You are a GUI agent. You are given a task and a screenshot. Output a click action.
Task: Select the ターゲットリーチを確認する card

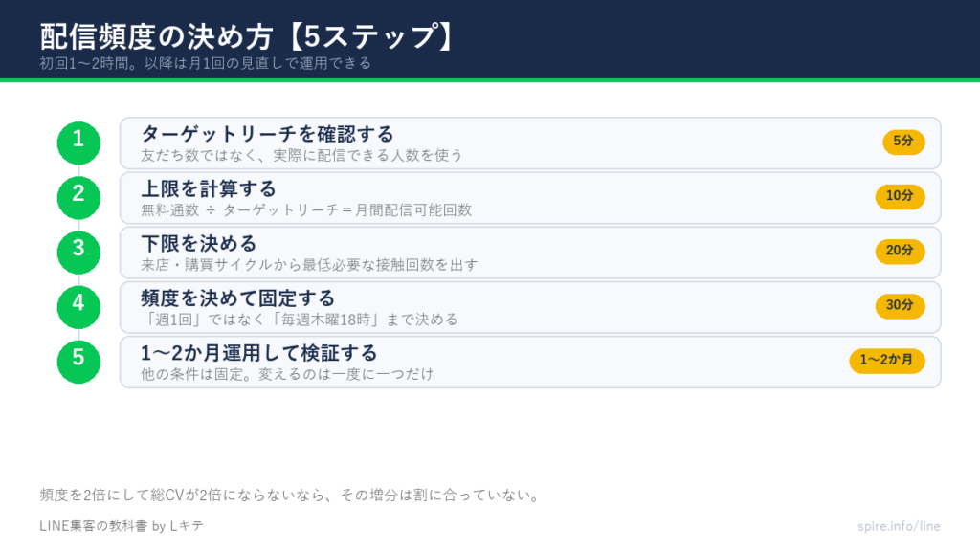point(530,143)
